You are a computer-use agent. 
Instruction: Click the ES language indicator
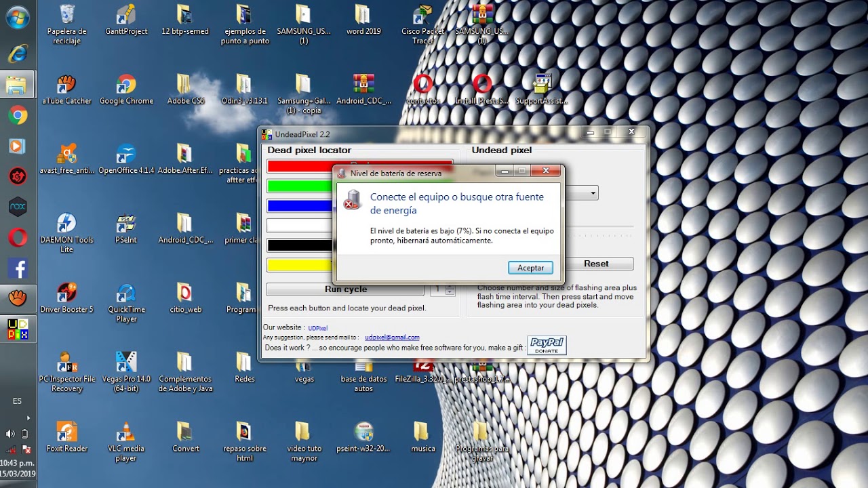click(x=17, y=401)
